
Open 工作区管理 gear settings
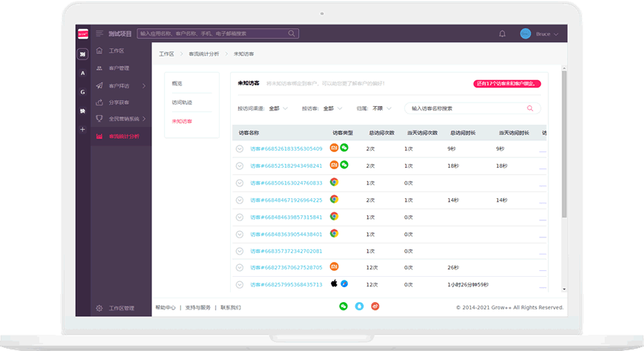pyautogui.click(x=99, y=308)
